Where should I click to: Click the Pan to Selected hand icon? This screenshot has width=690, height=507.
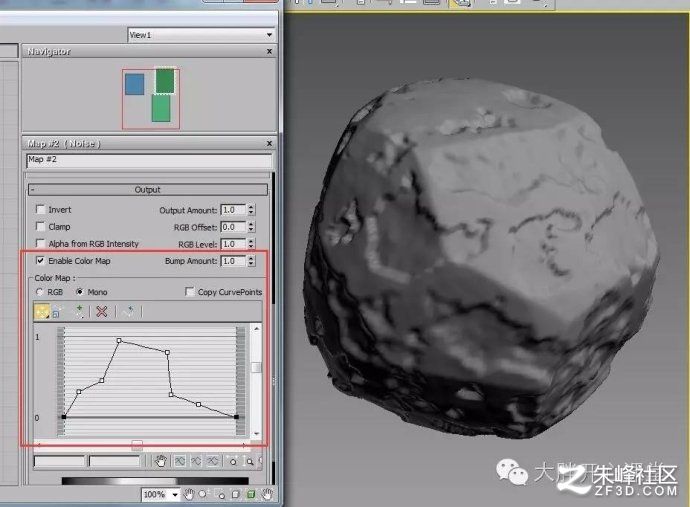click(x=267, y=495)
